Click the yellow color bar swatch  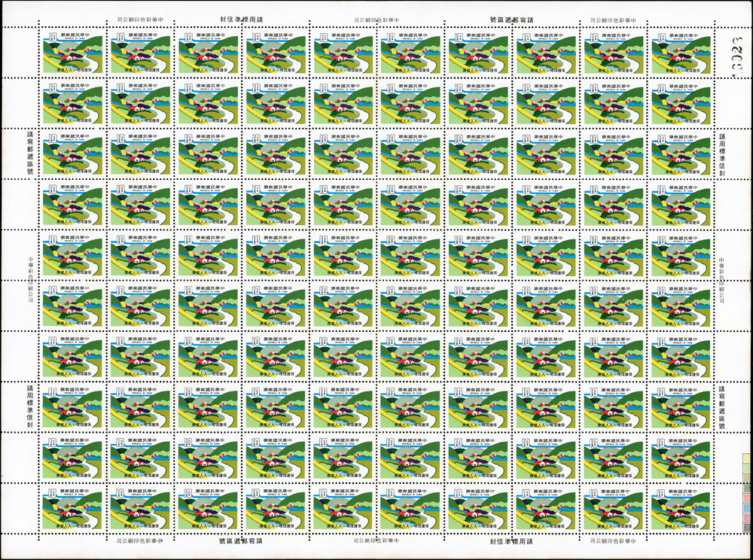[x=747, y=458]
